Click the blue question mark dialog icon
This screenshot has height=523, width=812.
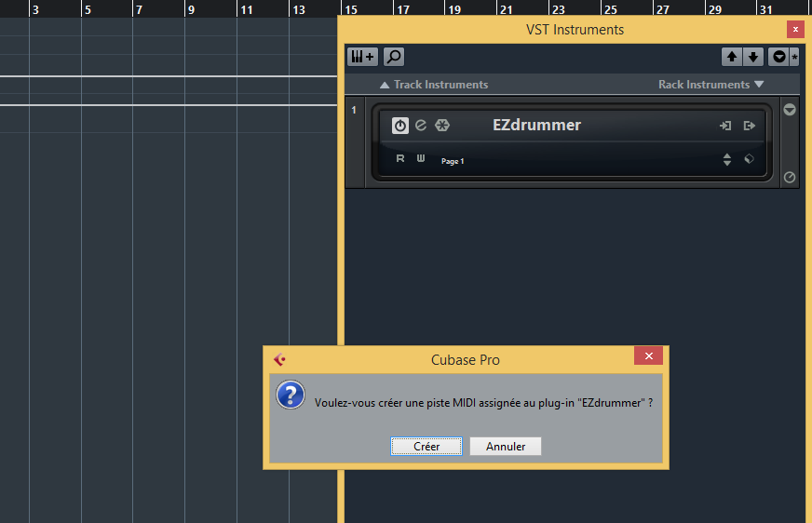[291, 396]
